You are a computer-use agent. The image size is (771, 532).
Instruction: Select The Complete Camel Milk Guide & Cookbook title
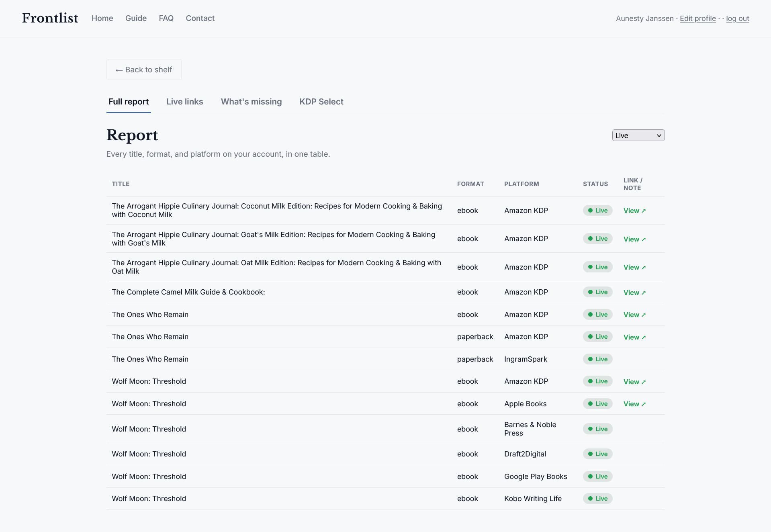[x=188, y=292]
